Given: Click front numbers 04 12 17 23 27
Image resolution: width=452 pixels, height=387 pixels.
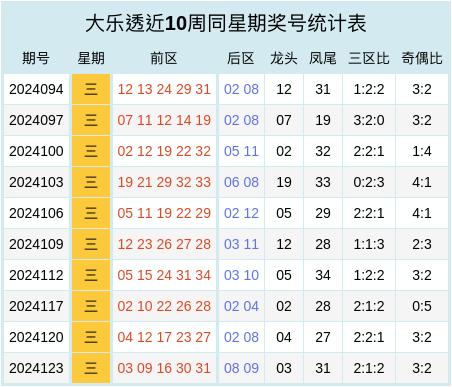Looking at the screenshot, I should pyautogui.click(x=164, y=337).
